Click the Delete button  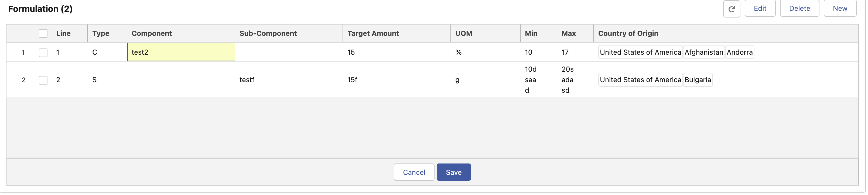point(799,8)
